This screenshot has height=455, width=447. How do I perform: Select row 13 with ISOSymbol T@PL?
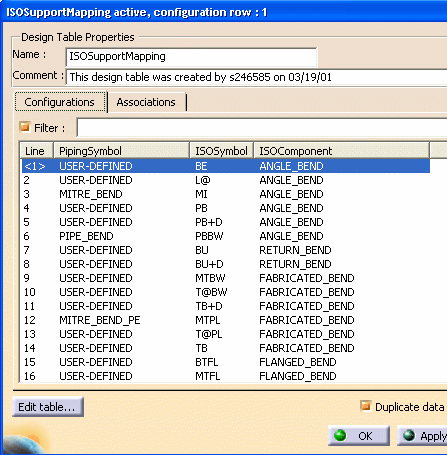pyautogui.click(x=226, y=334)
